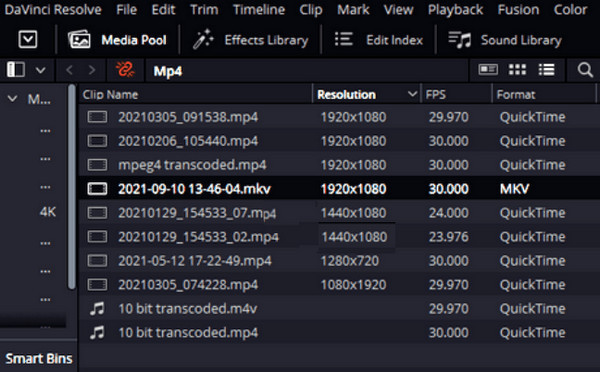Open the Playback menu
Screen dimensions: 600x372
click(x=455, y=10)
